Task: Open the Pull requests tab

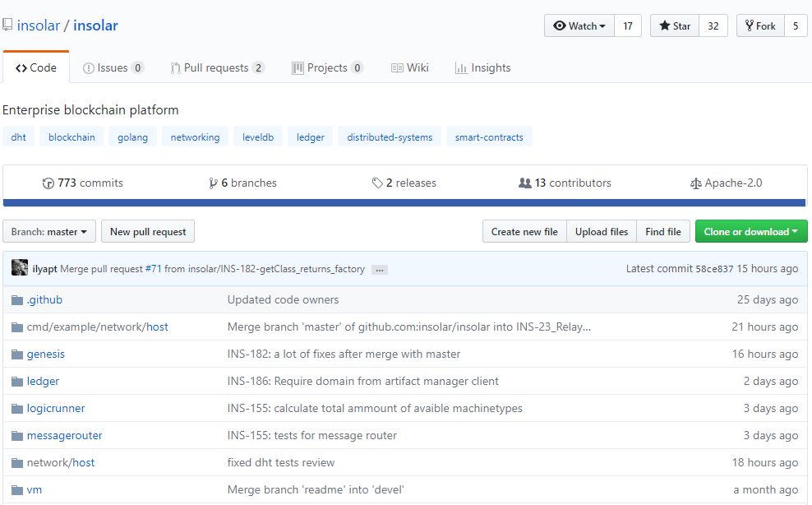Action: pyautogui.click(x=218, y=68)
